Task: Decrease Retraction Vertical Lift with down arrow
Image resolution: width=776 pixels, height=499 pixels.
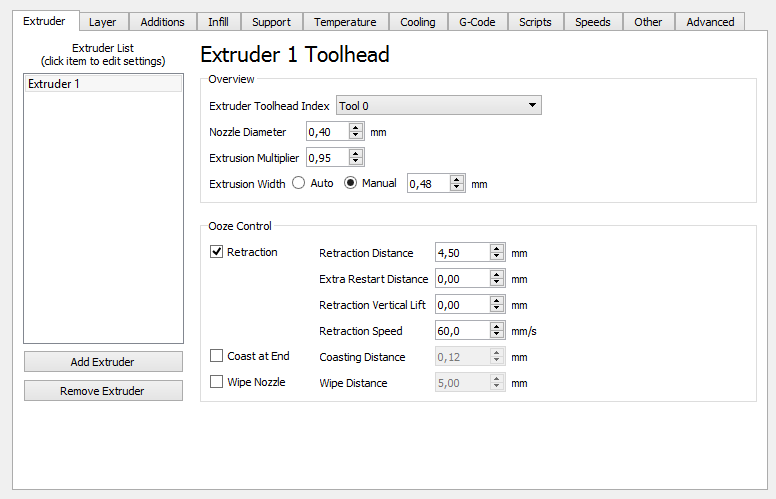Action: coord(497,308)
